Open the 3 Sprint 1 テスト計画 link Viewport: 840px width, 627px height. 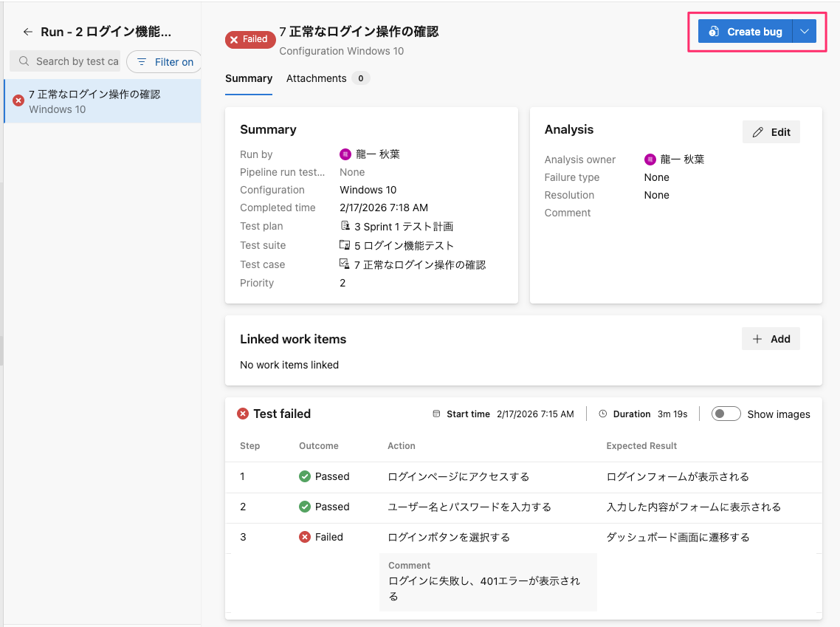(x=403, y=227)
